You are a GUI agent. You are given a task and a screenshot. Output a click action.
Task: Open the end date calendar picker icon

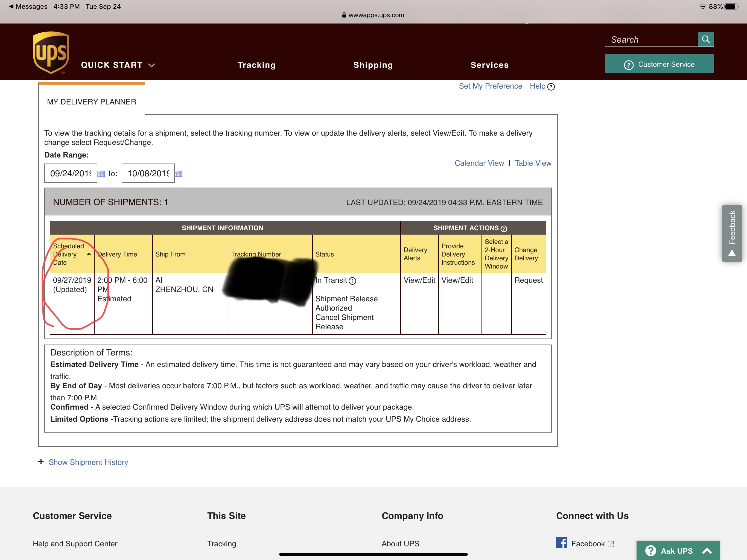point(178,174)
